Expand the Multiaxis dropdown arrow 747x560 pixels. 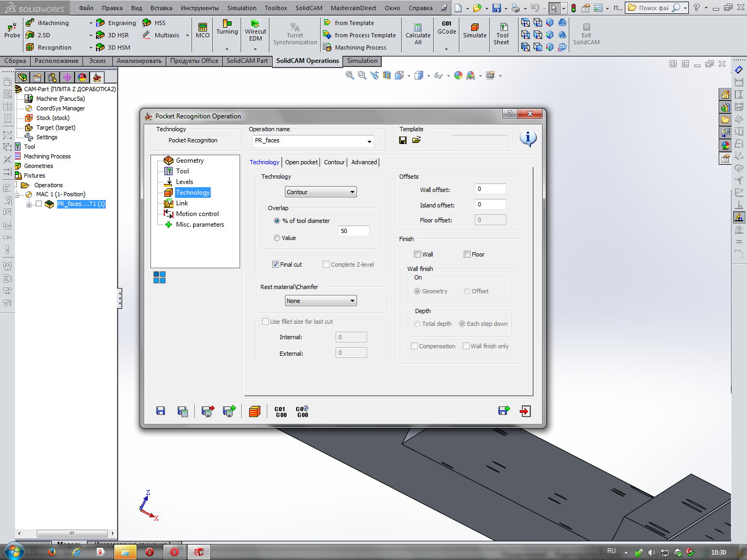click(187, 35)
